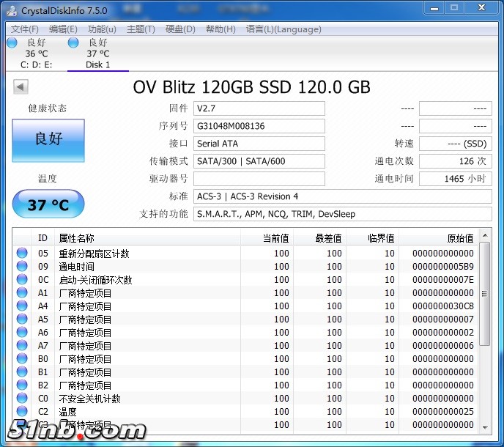This screenshot has width=504, height=447.
Task: Click the 属性名称 column header
Action: (77, 238)
